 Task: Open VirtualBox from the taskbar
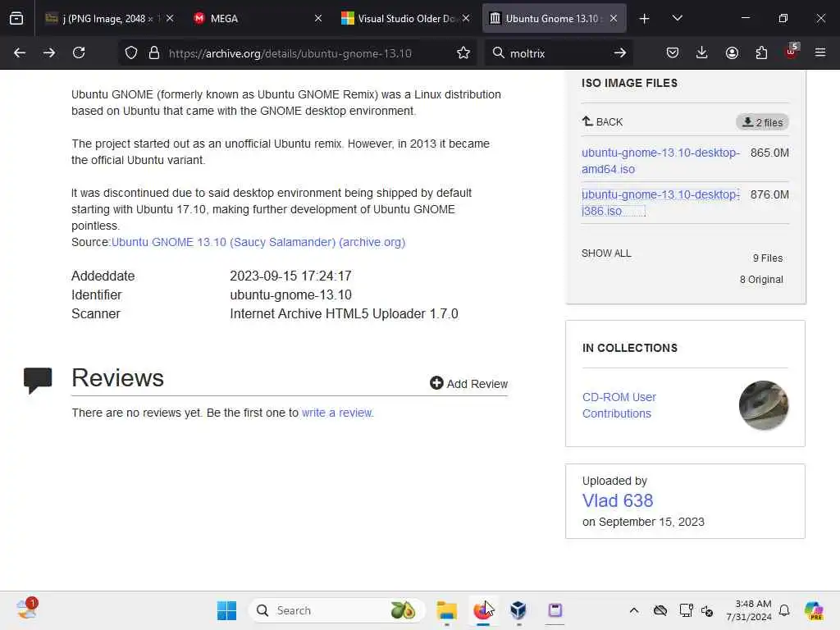tap(518, 610)
